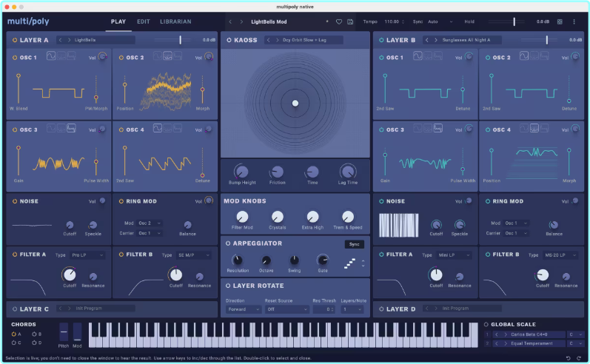Select classic waveform icon in Layer A OSC 1

(x=51, y=56)
